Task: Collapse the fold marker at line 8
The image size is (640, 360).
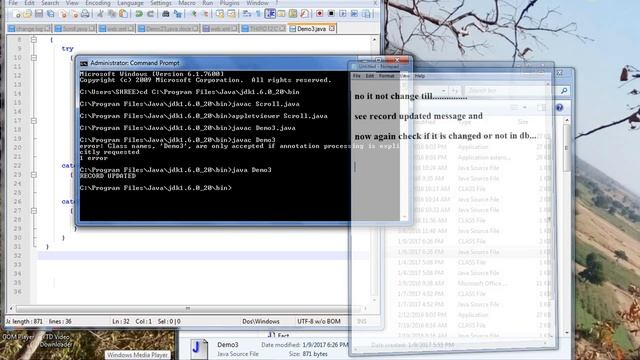Action: click(x=34, y=40)
